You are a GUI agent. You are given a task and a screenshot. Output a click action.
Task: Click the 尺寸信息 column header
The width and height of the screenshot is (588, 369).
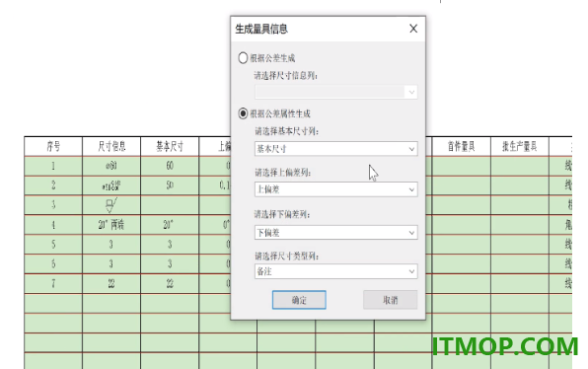[111, 146]
